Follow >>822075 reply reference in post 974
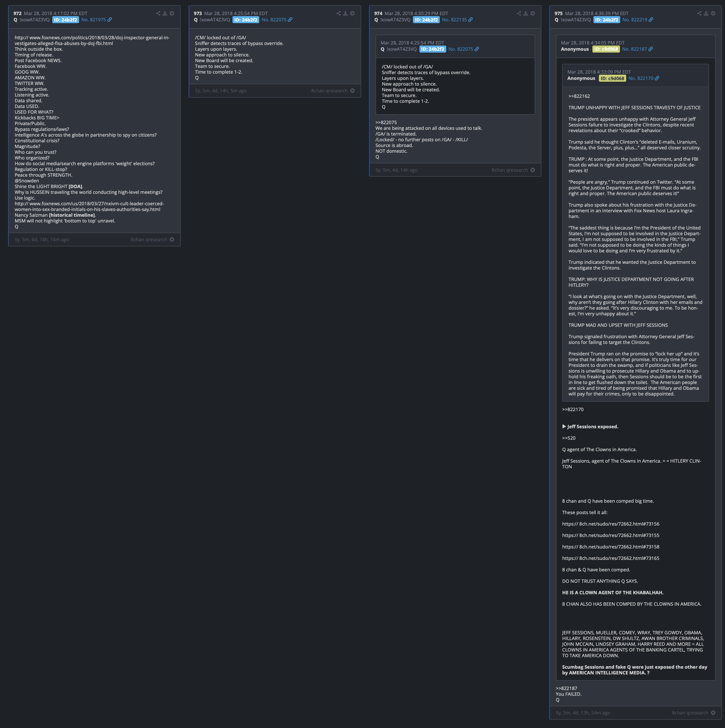 (x=386, y=123)
